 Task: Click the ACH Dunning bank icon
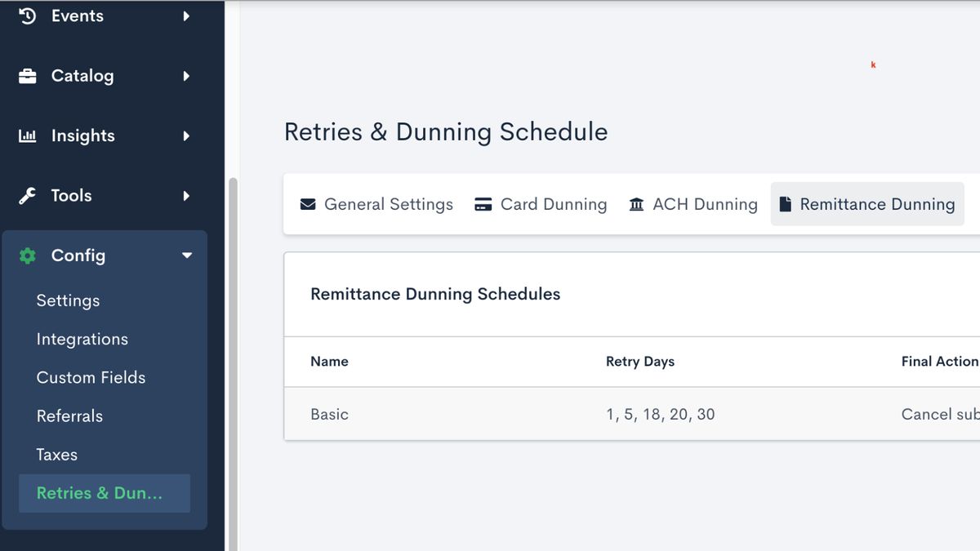click(636, 204)
